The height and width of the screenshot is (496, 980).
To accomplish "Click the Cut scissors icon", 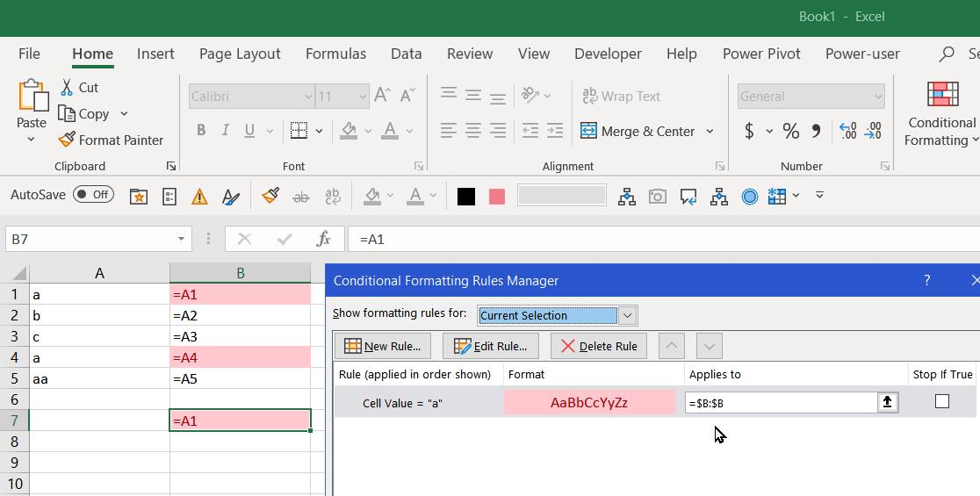I will coord(66,87).
